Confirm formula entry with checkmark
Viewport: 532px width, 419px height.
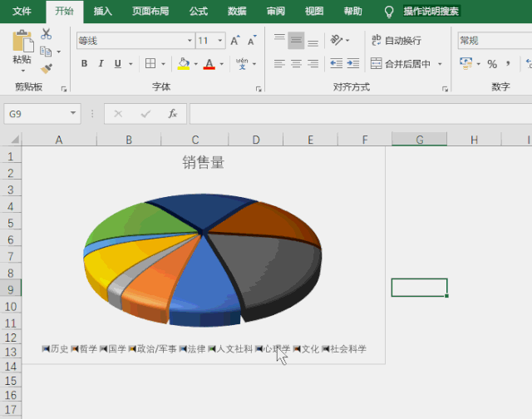145,114
